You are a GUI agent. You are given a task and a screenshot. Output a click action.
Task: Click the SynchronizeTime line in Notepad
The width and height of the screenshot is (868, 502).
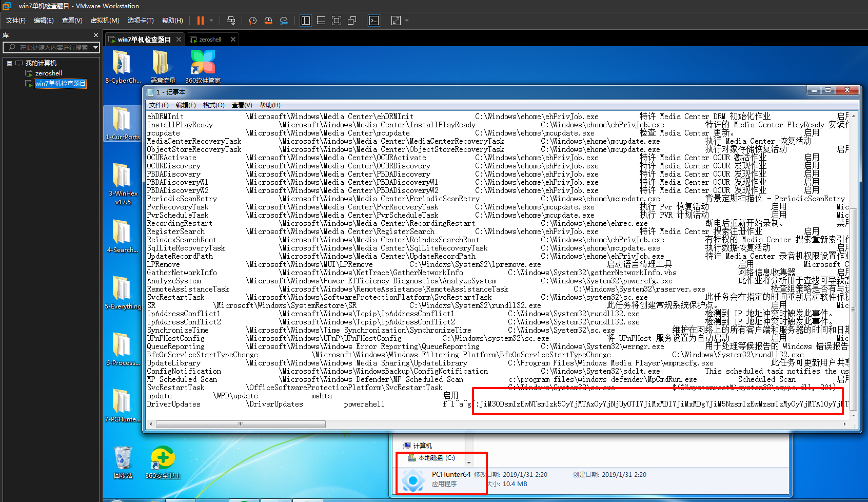click(498, 331)
